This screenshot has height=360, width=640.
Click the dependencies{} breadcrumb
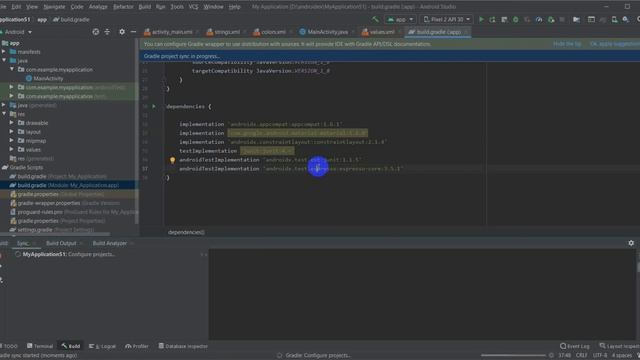point(187,232)
